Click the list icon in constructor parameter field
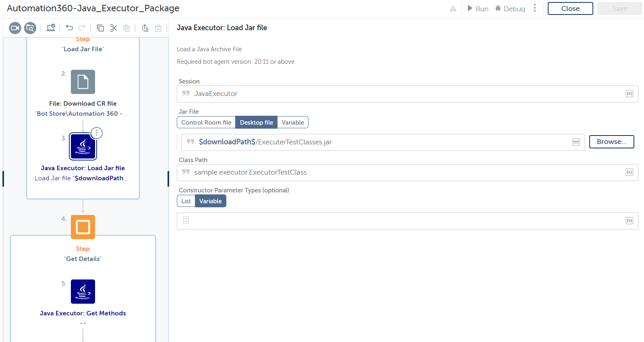 [x=186, y=220]
